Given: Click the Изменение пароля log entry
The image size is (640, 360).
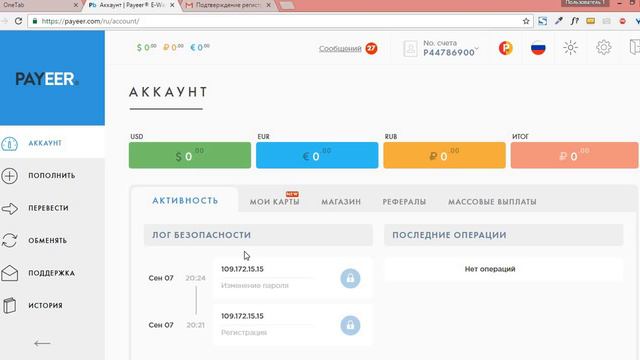Looking at the screenshot, I should pos(293,278).
